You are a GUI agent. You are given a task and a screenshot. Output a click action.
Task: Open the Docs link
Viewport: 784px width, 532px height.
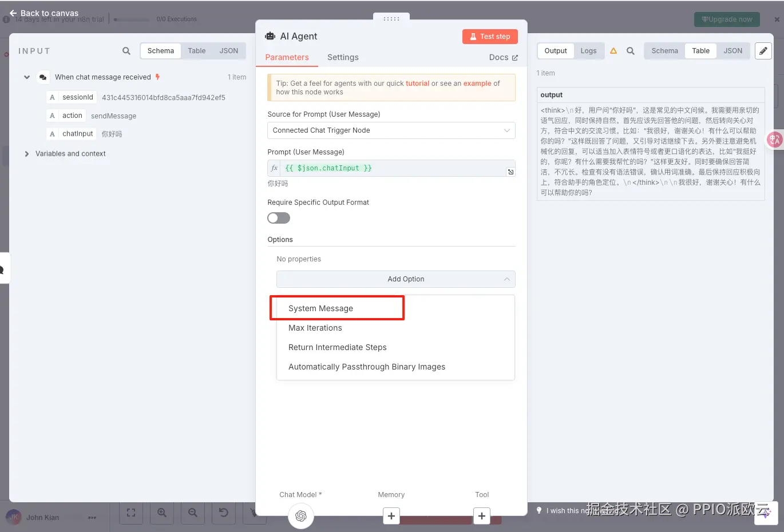point(503,57)
